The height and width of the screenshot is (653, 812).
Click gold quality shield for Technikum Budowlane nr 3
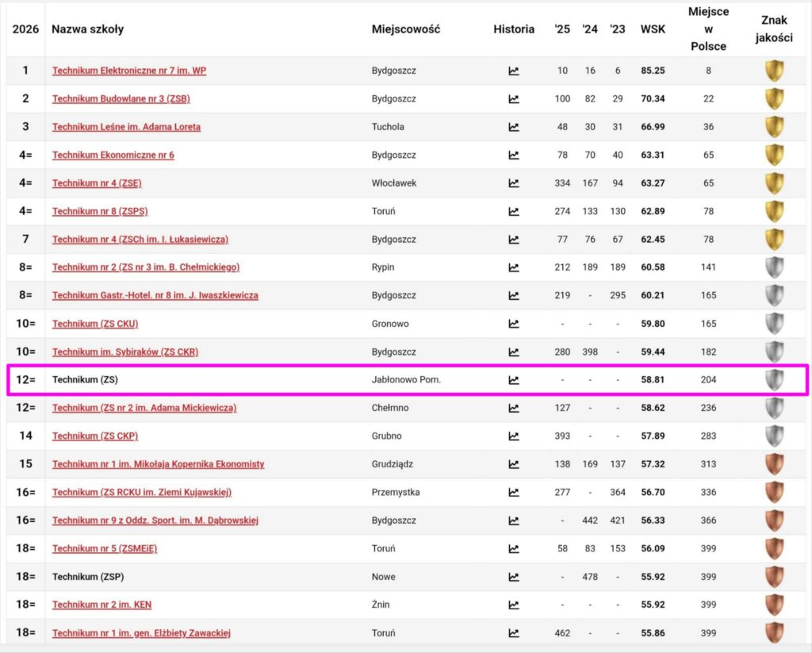[x=774, y=99]
